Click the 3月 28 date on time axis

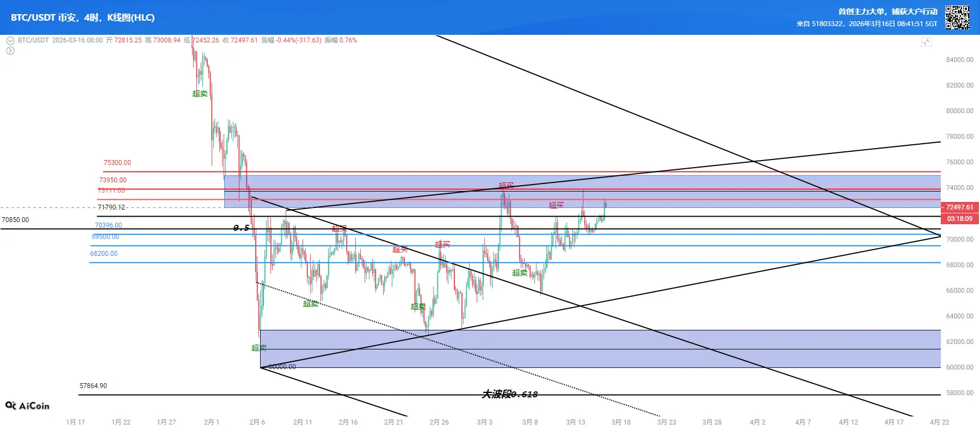click(x=712, y=422)
